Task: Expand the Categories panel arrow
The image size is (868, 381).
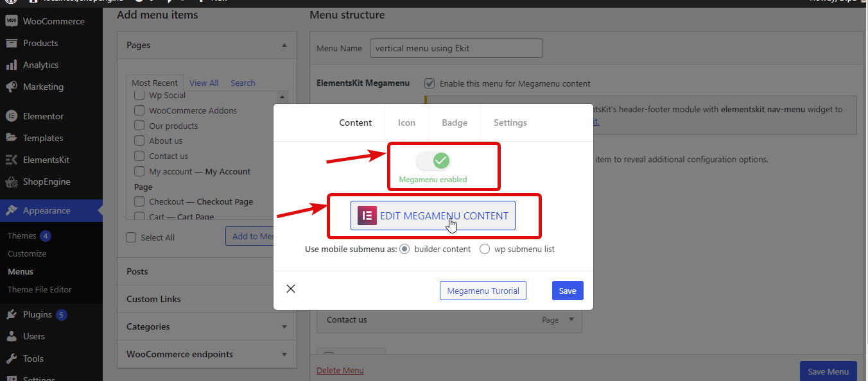Action: [x=284, y=326]
